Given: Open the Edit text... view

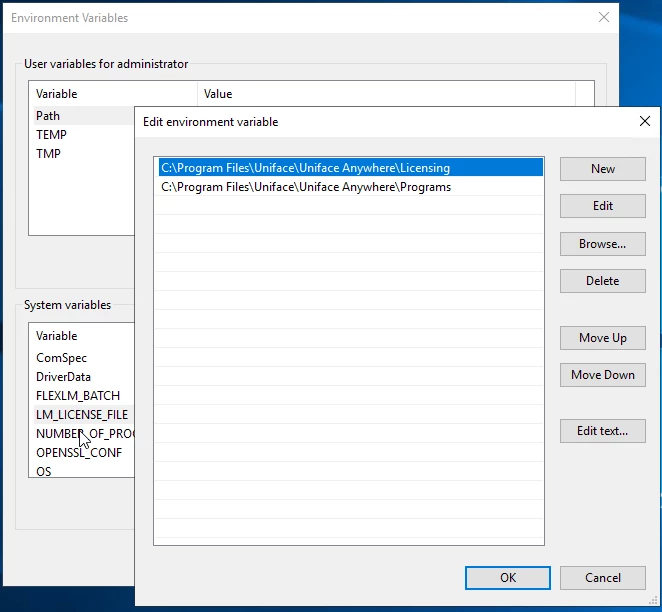Looking at the screenshot, I should coord(602,431).
